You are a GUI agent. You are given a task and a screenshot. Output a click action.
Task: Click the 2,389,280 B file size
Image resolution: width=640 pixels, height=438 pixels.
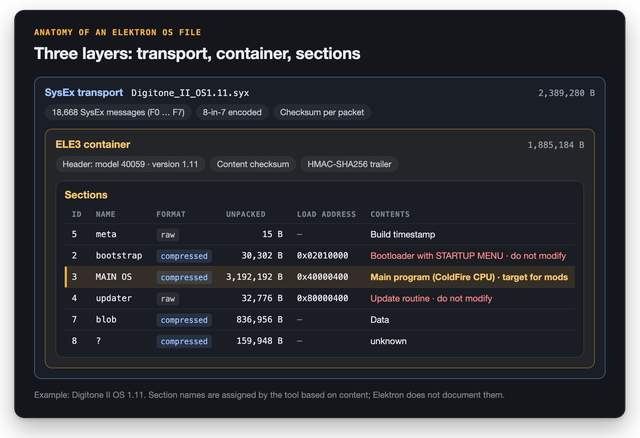(566, 93)
